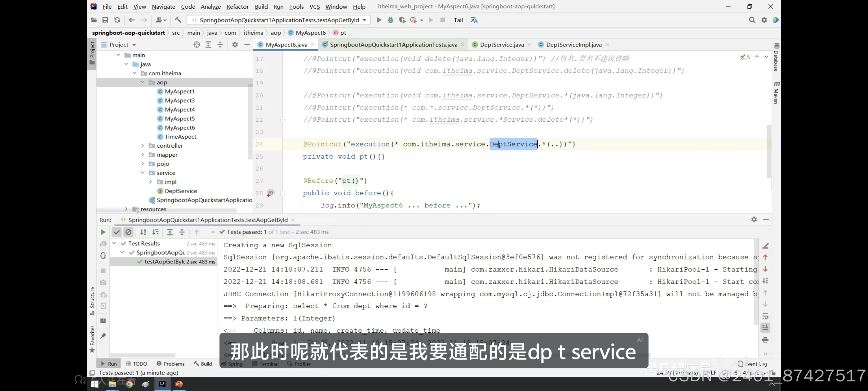Screen dimensions: 868x391
Task: Collapse the service package folder
Action: (x=143, y=173)
